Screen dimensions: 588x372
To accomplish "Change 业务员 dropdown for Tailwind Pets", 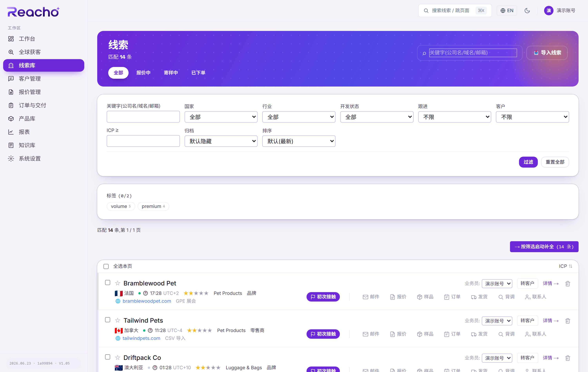I will point(497,321).
